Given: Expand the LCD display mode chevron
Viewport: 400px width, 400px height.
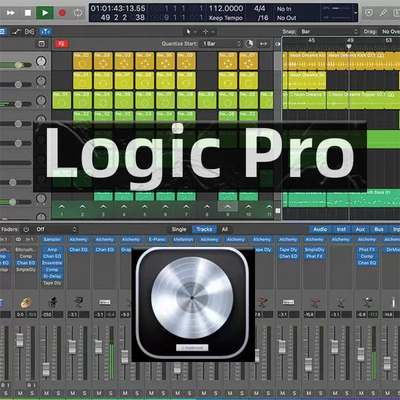Looking at the screenshot, I should pos(355,13).
